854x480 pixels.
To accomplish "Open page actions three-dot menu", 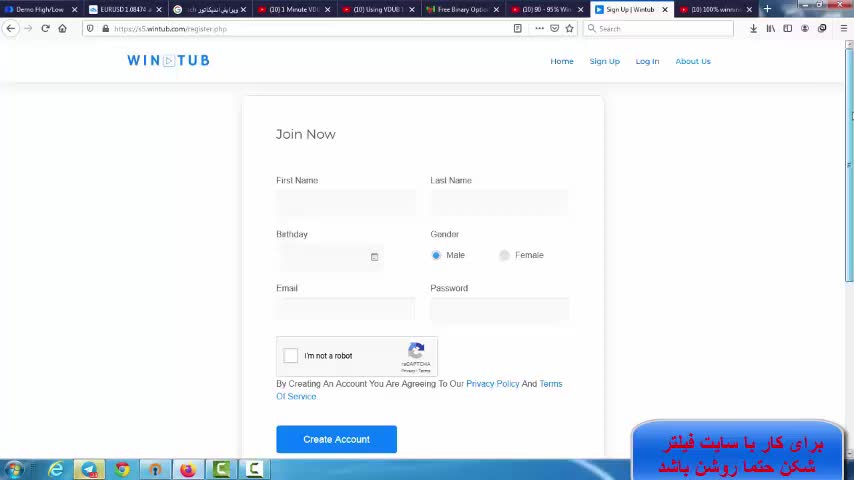I will coord(539,28).
